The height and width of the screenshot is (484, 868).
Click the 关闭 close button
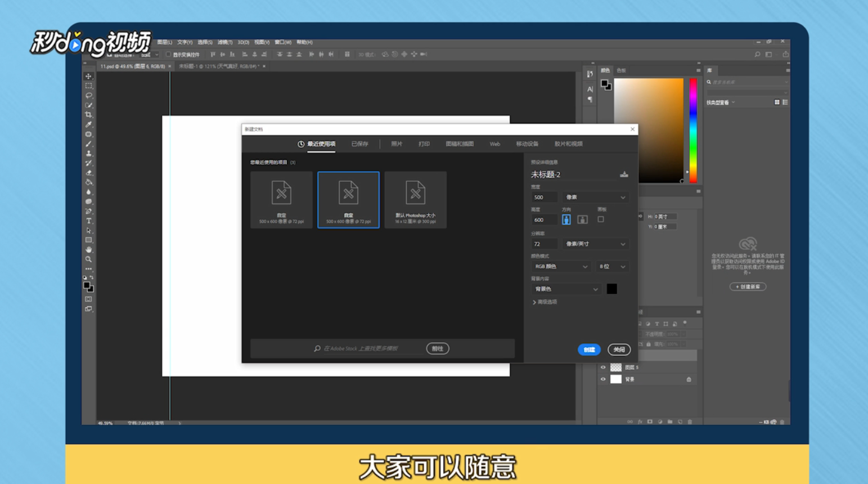pyautogui.click(x=619, y=349)
